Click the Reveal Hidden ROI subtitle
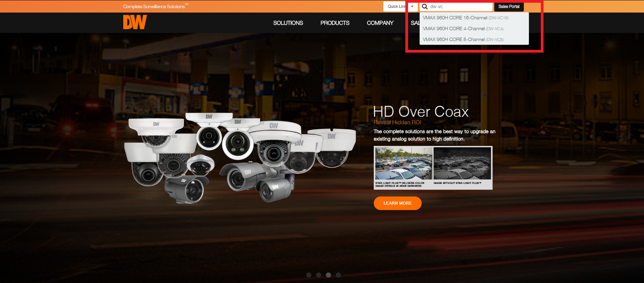 (398, 122)
